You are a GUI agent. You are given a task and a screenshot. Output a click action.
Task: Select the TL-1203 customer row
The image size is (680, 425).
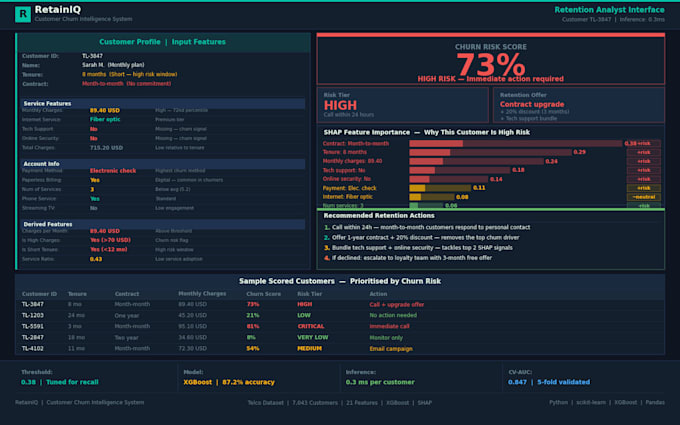pyautogui.click(x=340, y=315)
